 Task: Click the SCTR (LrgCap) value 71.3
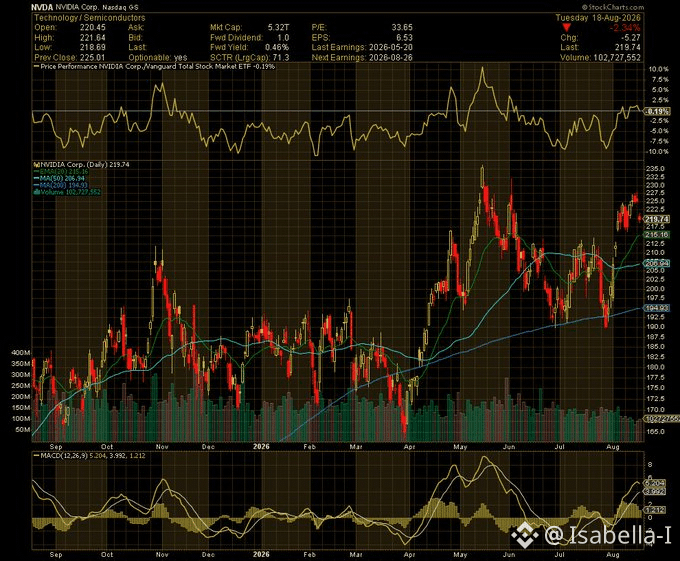click(281, 57)
